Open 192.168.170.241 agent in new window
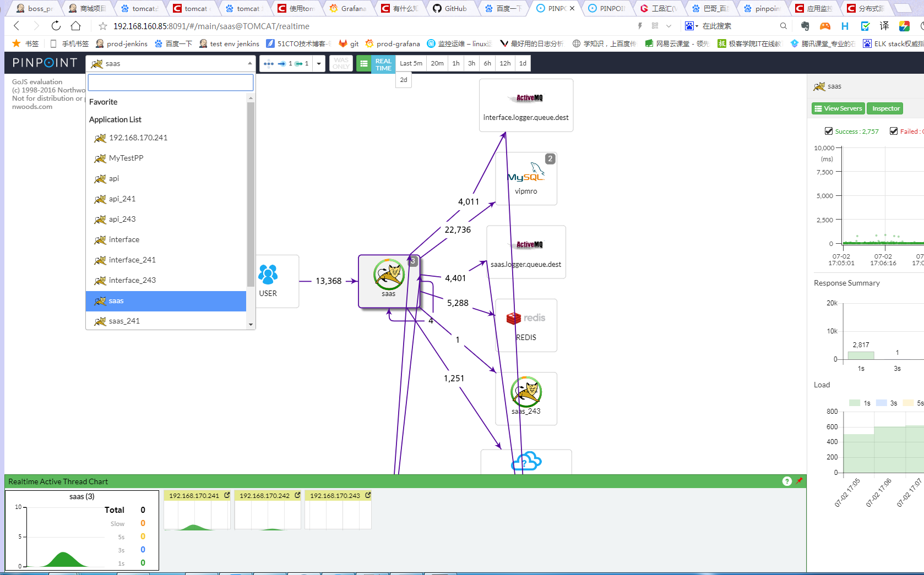 coord(227,495)
